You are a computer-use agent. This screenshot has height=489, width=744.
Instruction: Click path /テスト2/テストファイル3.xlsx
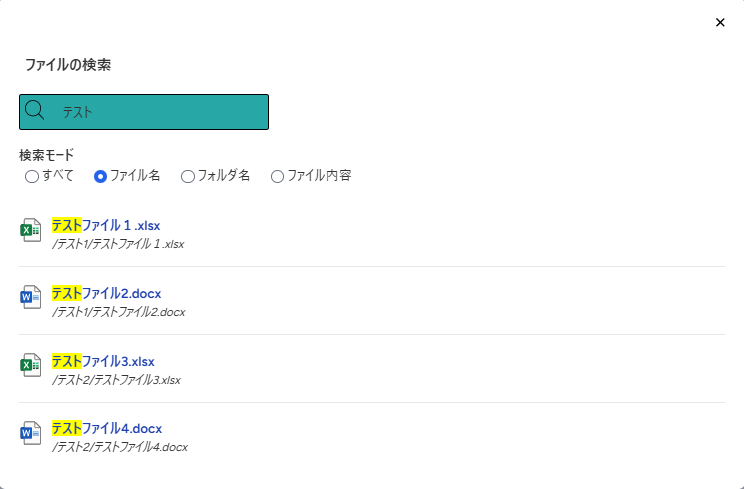[117, 380]
